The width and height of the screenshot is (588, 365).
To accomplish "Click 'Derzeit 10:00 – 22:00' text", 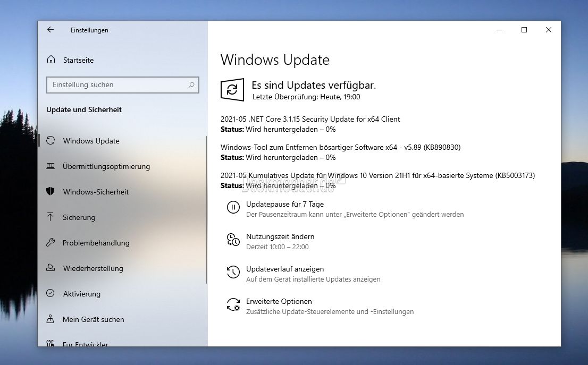I will pyautogui.click(x=277, y=247).
